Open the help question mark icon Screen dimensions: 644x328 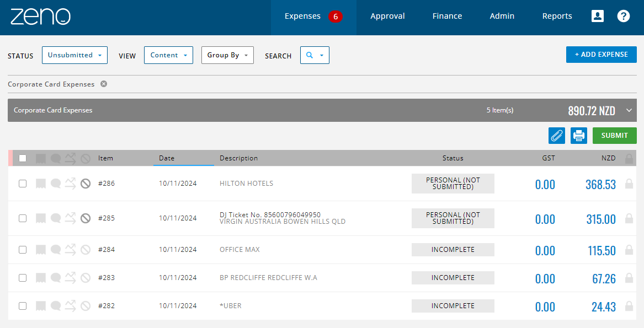[x=623, y=16]
